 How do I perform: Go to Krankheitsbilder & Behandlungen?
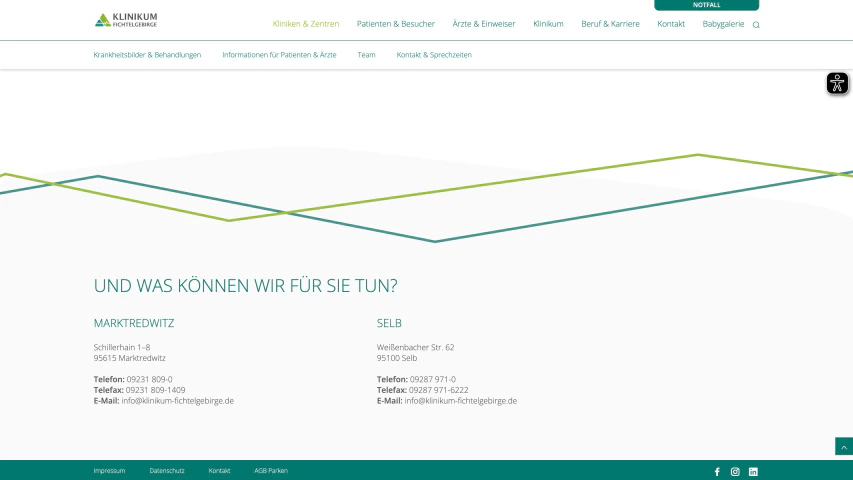point(147,55)
